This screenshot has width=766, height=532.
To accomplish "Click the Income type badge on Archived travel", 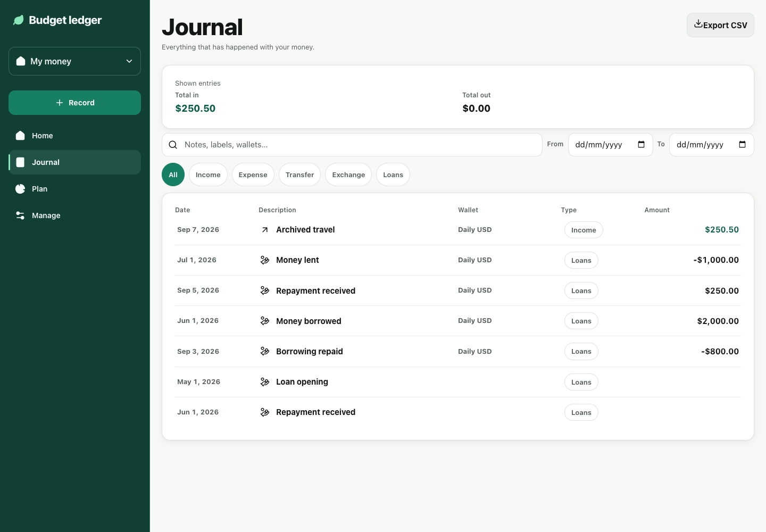I will tap(584, 230).
